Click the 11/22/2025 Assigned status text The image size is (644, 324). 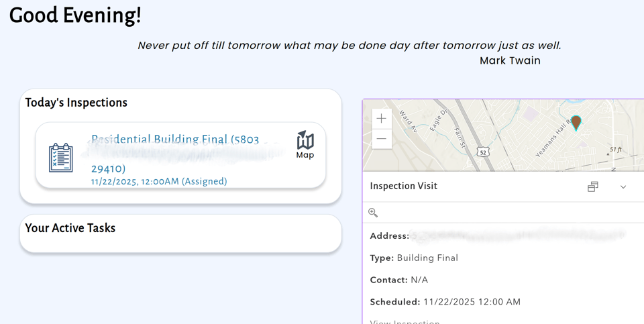tap(159, 181)
